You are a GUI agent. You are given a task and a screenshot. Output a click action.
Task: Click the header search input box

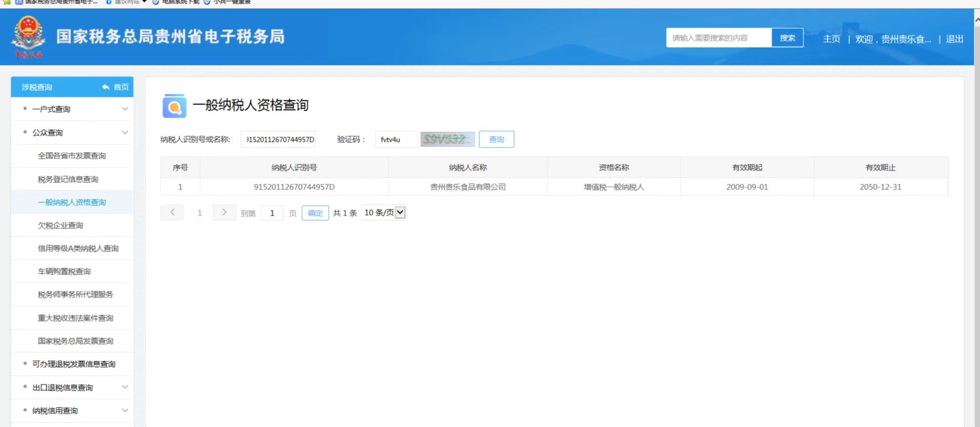click(x=718, y=38)
